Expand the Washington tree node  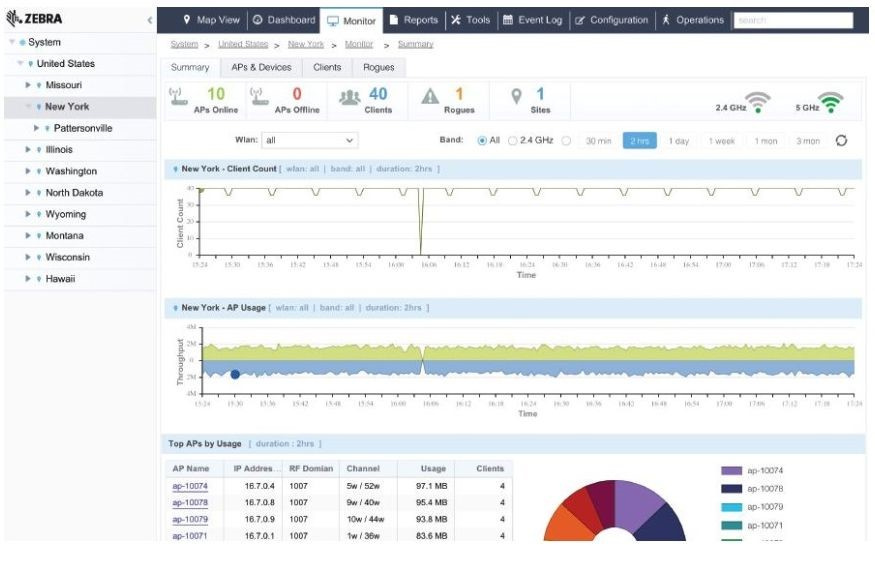[28, 171]
